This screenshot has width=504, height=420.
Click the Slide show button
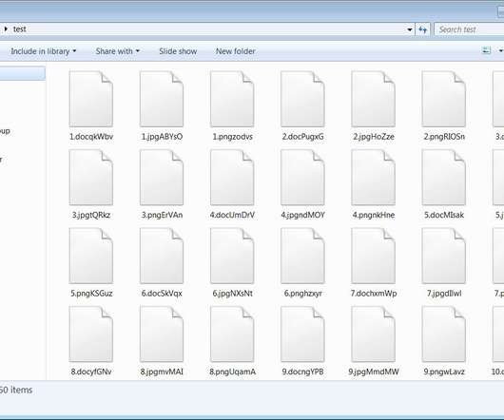tap(178, 51)
